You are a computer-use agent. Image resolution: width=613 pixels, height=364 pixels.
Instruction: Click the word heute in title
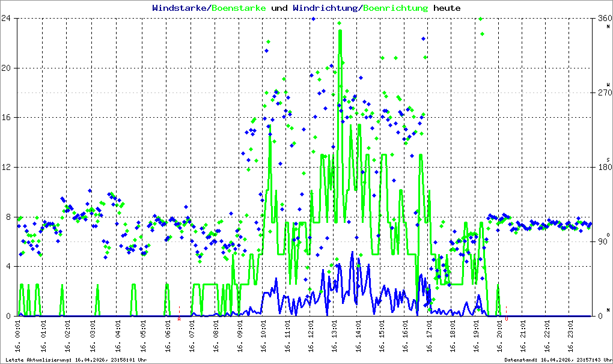pos(447,8)
